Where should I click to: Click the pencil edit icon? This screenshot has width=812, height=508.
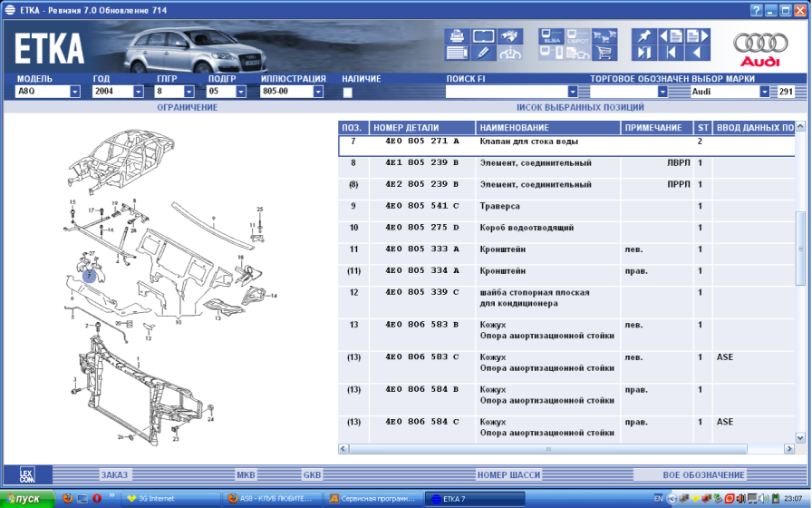click(x=483, y=54)
